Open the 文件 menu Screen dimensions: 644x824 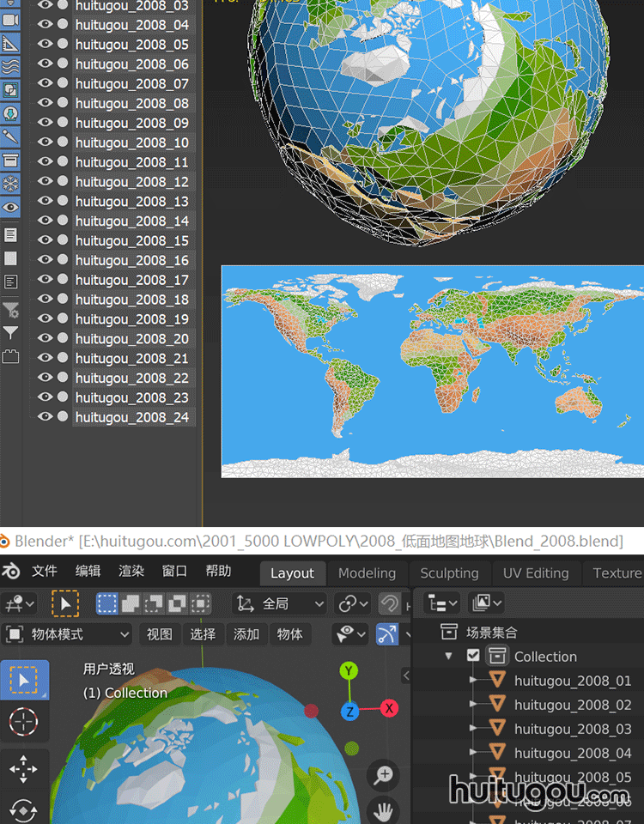point(45,572)
